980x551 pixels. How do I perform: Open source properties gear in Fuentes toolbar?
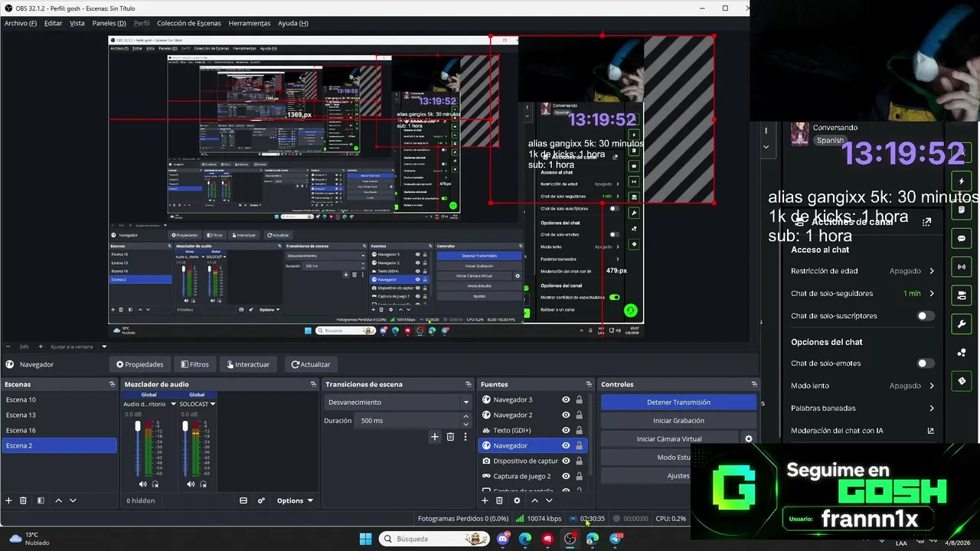(x=517, y=500)
